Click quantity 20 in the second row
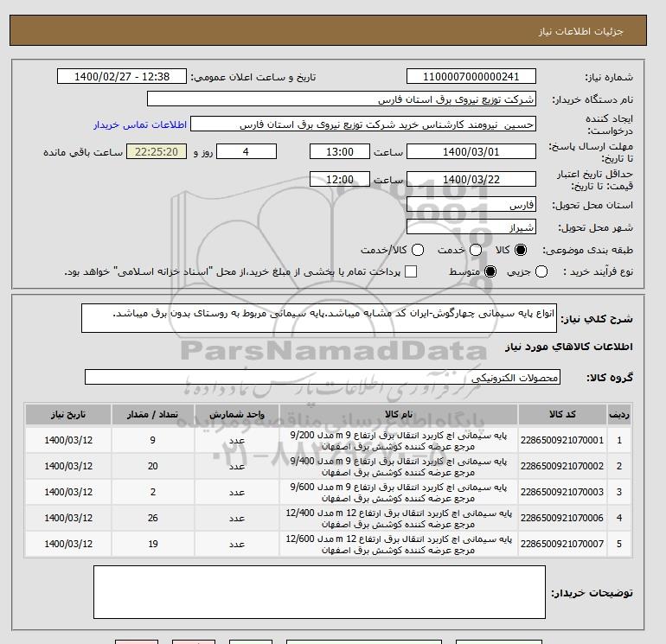666x644 pixels. [x=152, y=466]
